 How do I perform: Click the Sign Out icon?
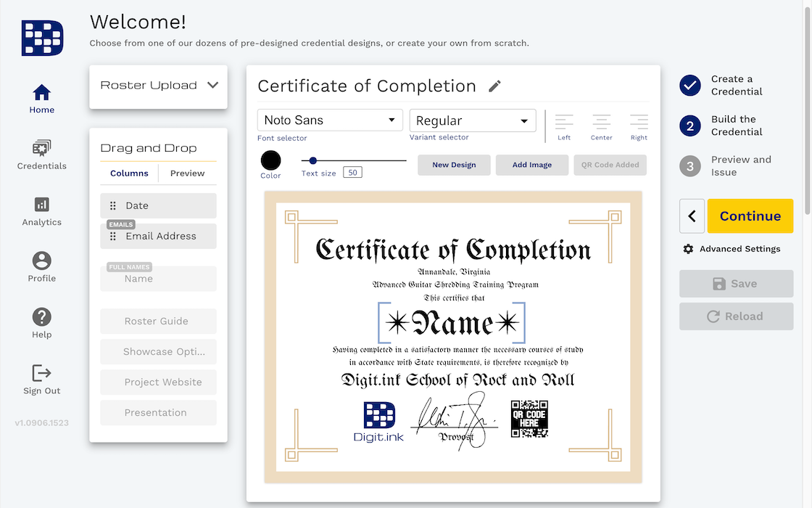[x=41, y=373]
